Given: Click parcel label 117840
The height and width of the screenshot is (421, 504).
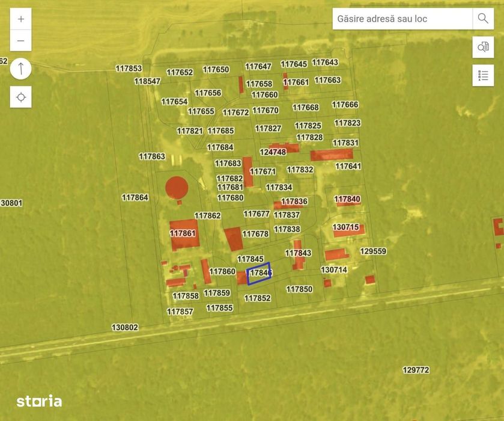Looking at the screenshot, I should 347,199.
